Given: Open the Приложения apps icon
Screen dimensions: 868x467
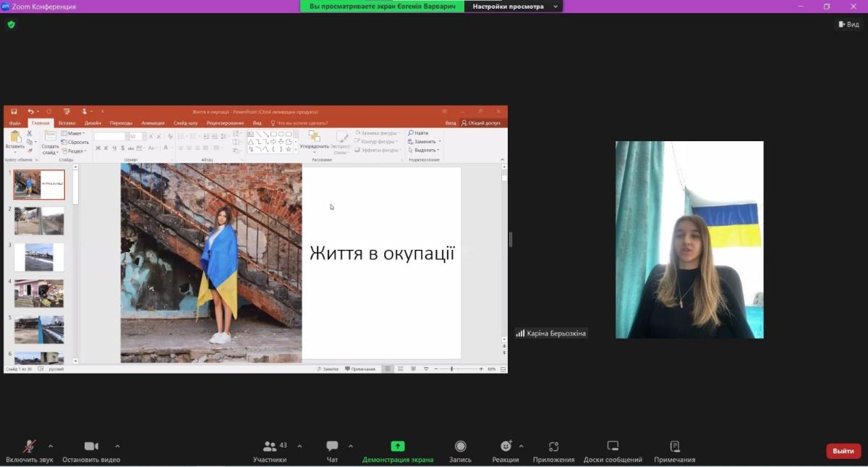Looking at the screenshot, I should point(553,447).
